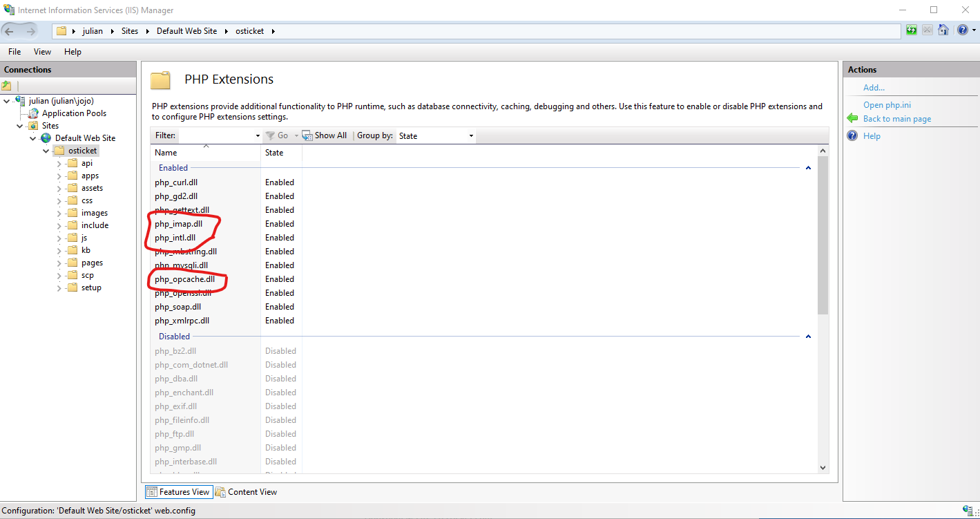Go back using the navigation back arrow
Image resolution: width=980 pixels, height=519 pixels.
[x=10, y=31]
